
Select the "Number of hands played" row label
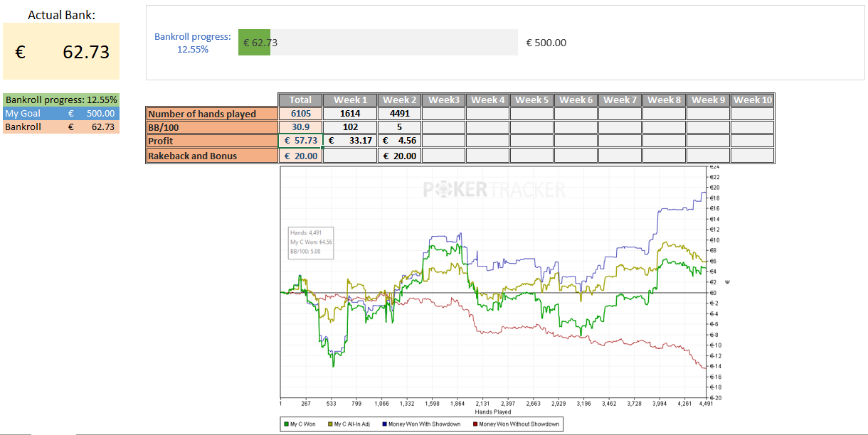212,114
